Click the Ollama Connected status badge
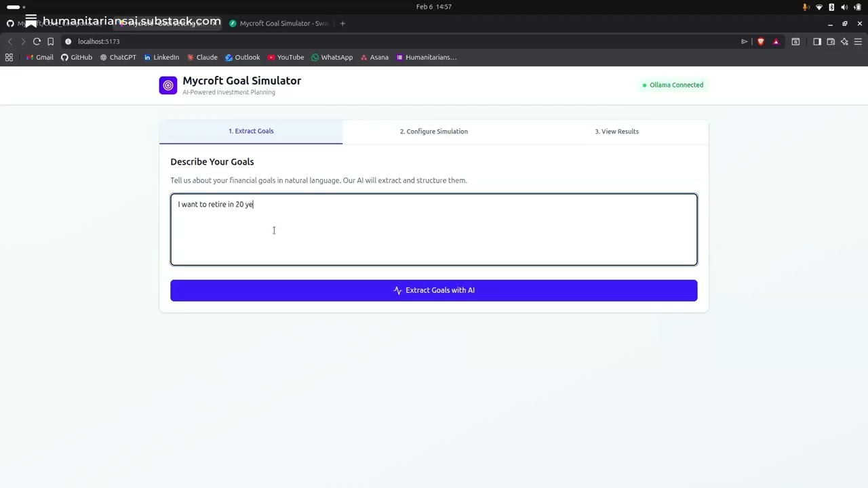Screen dimensions: 868x488 (673, 85)
